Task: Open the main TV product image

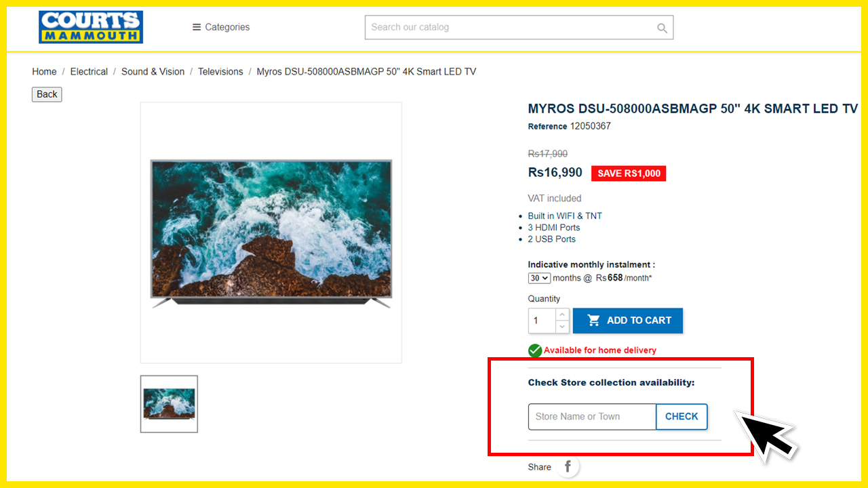Action: 271,232
